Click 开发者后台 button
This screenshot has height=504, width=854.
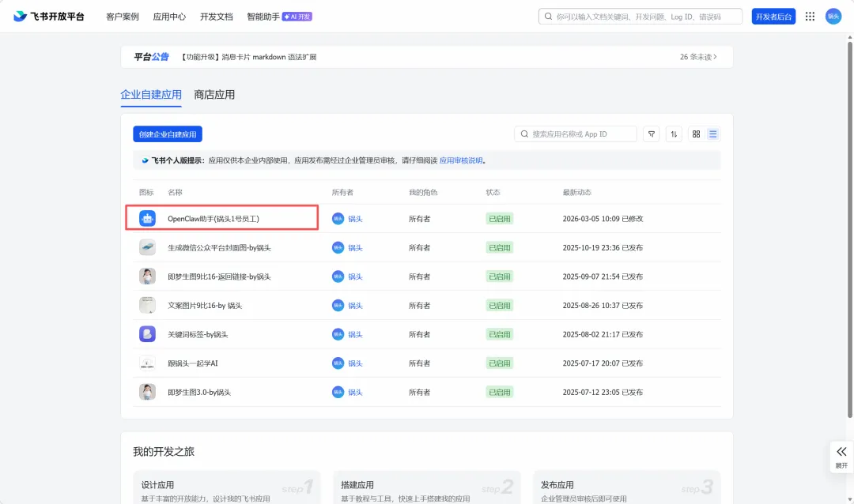[773, 17]
